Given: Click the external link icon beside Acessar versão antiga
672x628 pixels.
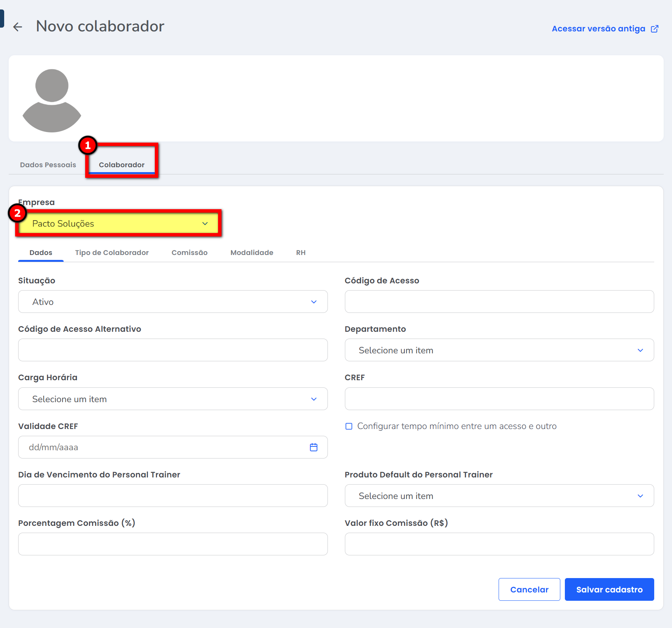Looking at the screenshot, I should coord(655,29).
